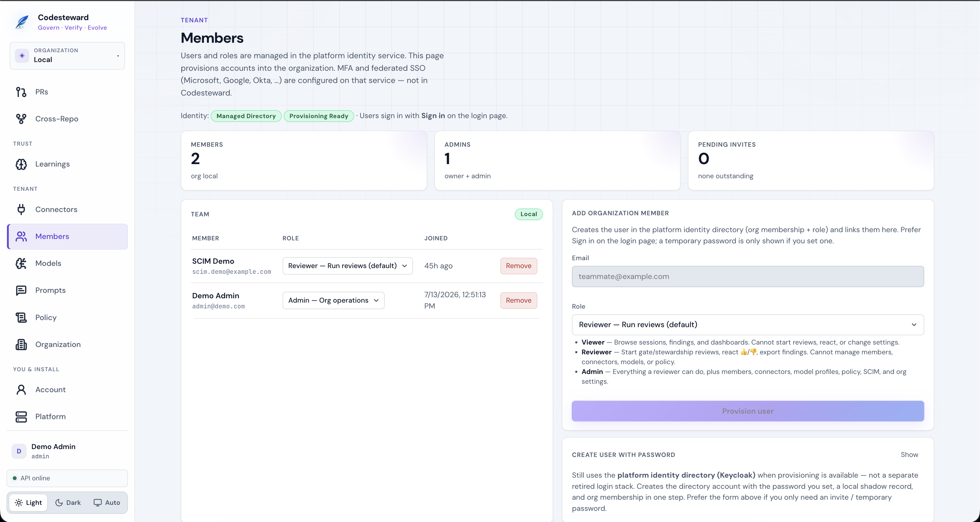
Task: Navigate to Policy settings
Action: 67,318
